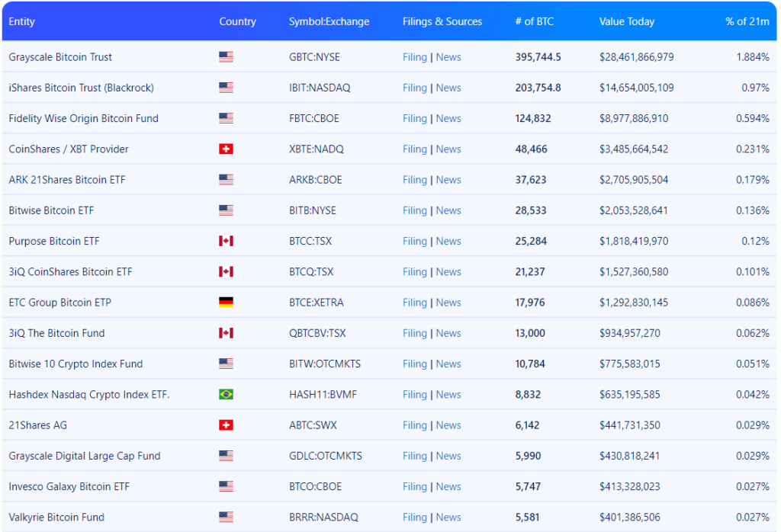781x532 pixels.
Task: Sort table by # of BTC column header
Action: point(534,21)
